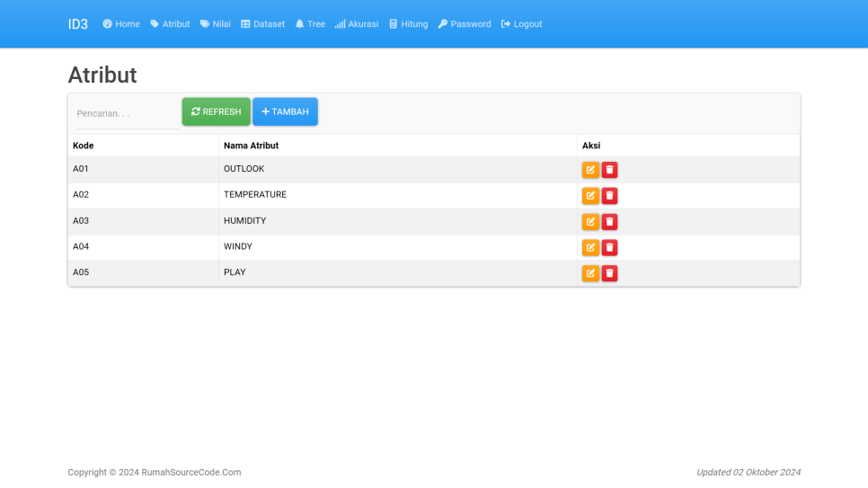Delete the OUTLOOK attribute with trash icon

pos(609,170)
